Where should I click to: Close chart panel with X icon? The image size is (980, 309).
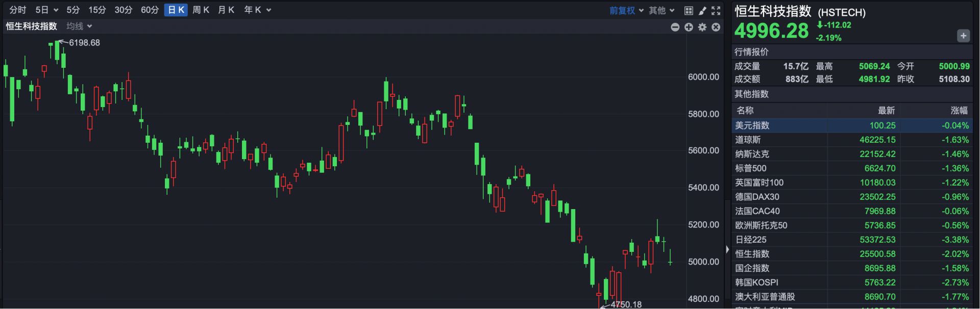(x=716, y=27)
